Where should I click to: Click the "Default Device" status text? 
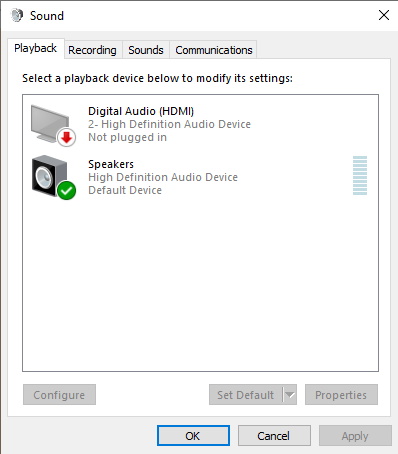[x=125, y=190]
